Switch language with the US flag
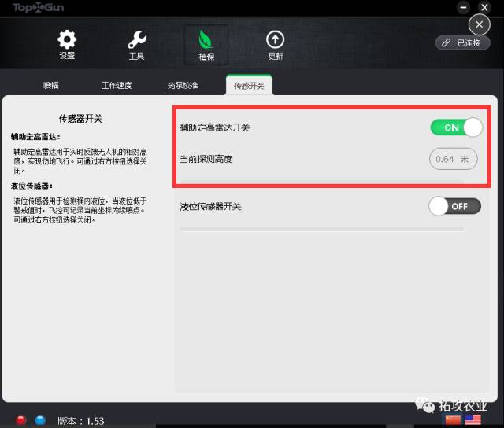This screenshot has height=428, width=504. click(x=474, y=419)
